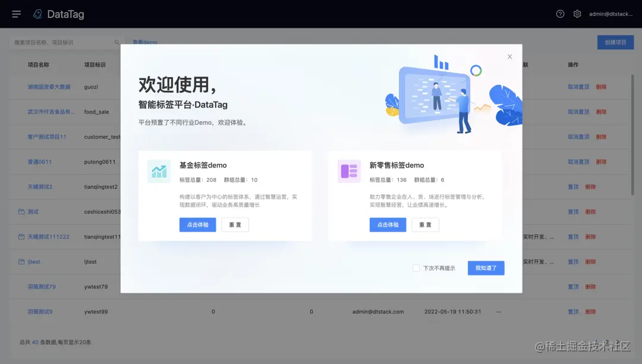The height and width of the screenshot is (364, 642).
Task: Click the 项目标识 column header
Action: [x=95, y=65]
